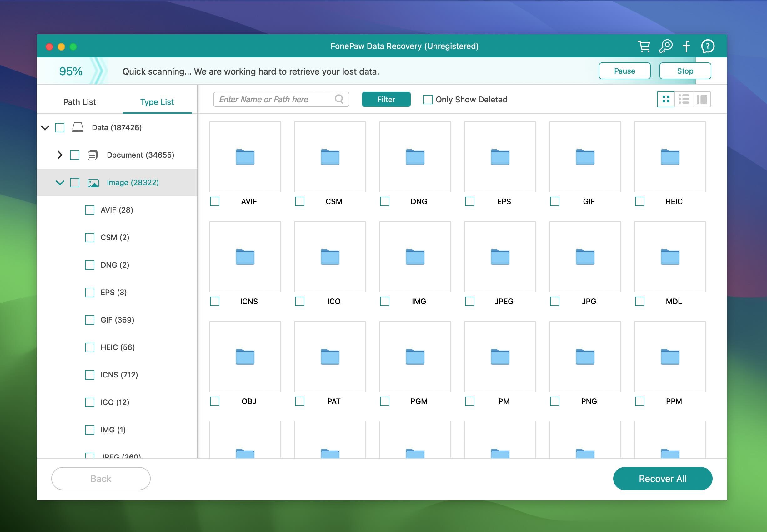Click the name search input field

coord(280,98)
